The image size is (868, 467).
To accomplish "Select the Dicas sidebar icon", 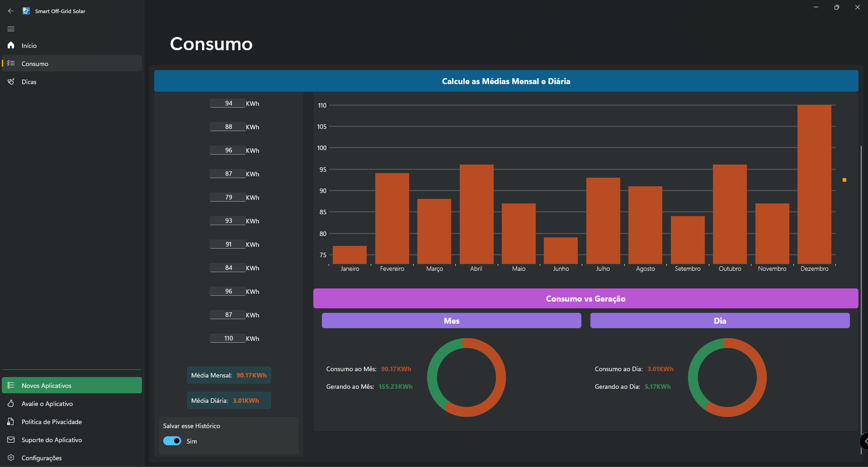I will (11, 81).
